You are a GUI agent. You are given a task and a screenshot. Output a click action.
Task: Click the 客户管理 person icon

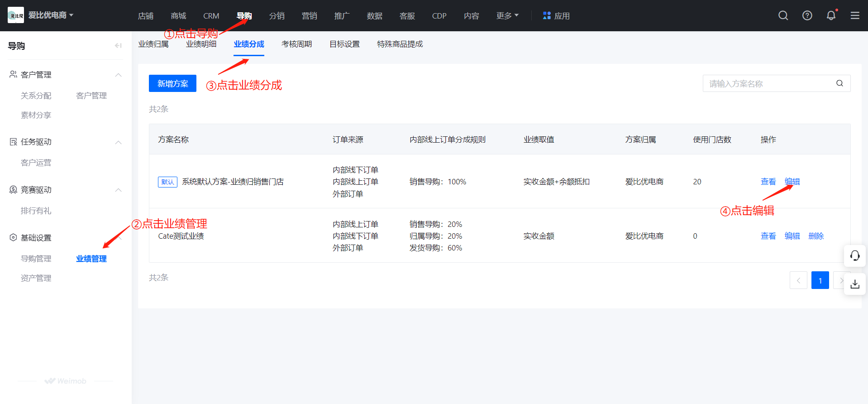point(13,74)
